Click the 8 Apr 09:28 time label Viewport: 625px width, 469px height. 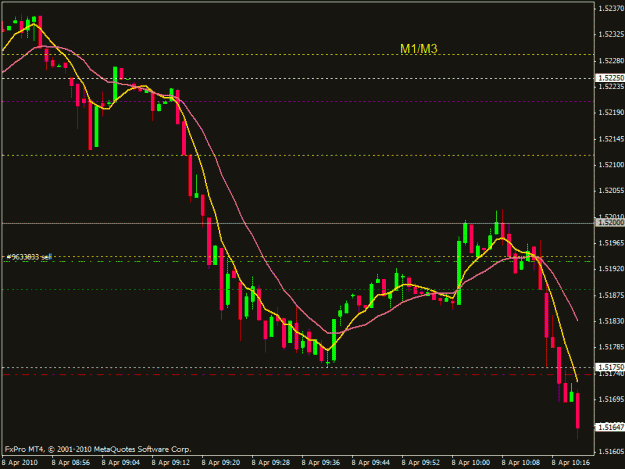pyautogui.click(x=271, y=463)
